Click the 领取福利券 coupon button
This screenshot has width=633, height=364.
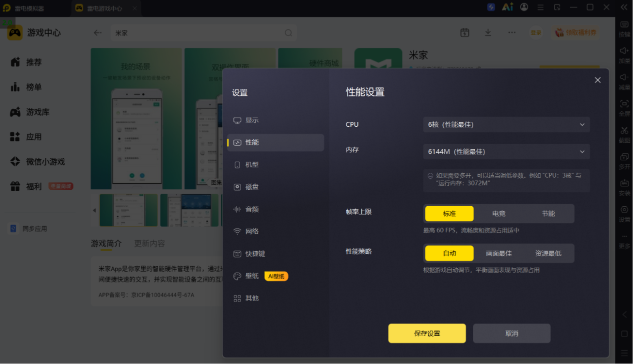pyautogui.click(x=575, y=32)
